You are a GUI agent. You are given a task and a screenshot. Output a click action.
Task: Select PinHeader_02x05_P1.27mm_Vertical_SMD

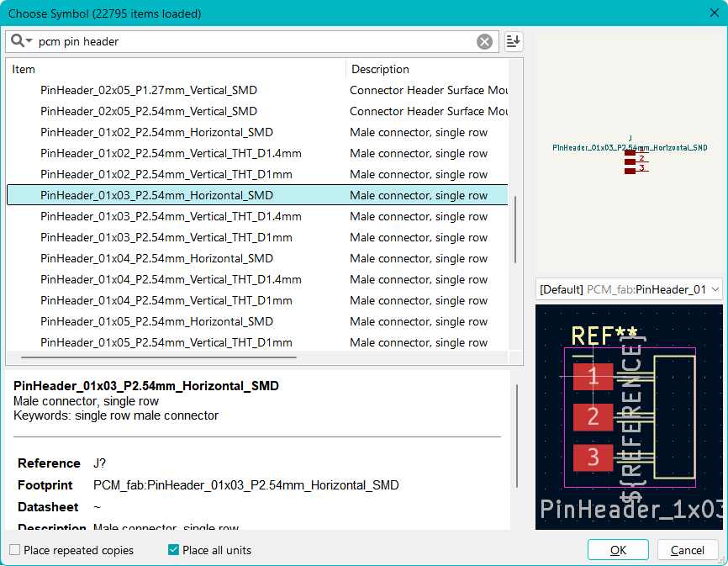(x=257, y=90)
